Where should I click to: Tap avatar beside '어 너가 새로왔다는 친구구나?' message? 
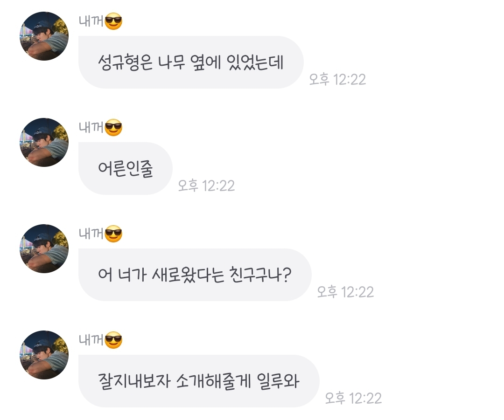tap(44, 249)
